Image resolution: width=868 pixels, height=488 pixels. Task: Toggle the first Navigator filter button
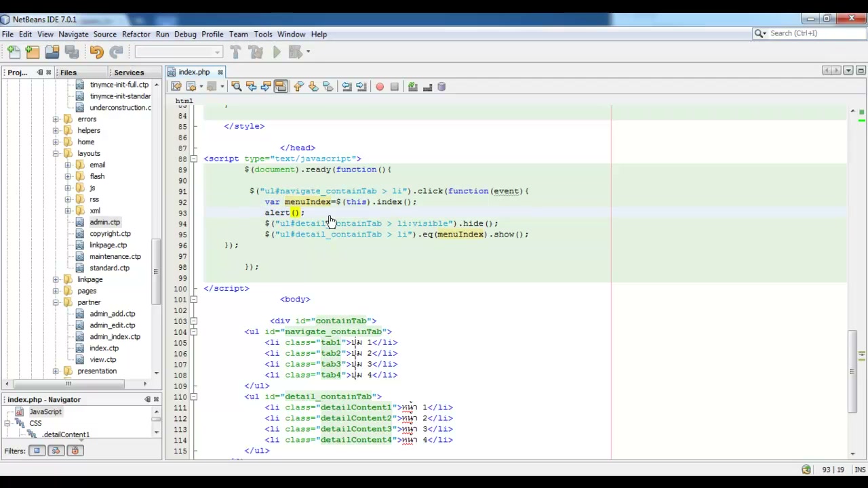pos(37,451)
